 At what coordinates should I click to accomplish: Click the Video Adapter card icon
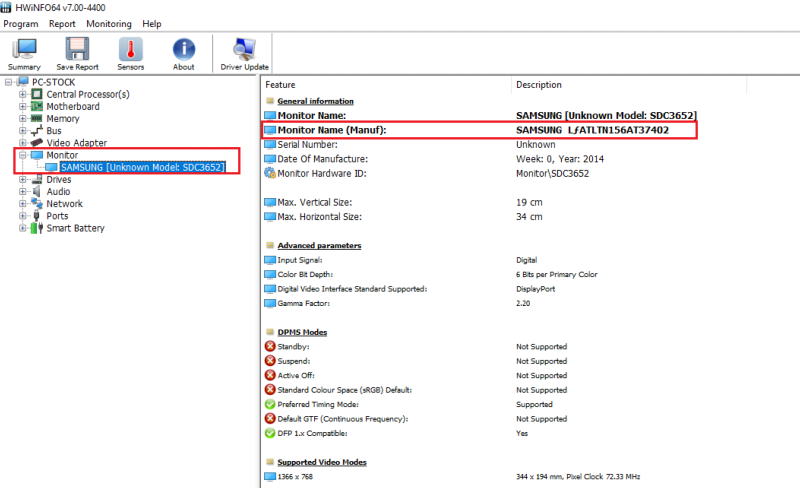[x=37, y=142]
